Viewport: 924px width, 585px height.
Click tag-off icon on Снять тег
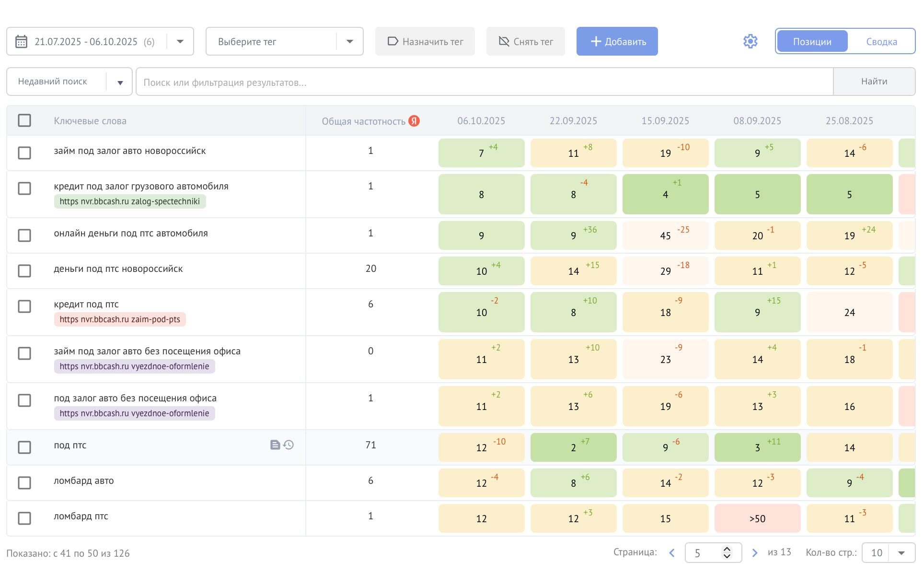point(504,41)
